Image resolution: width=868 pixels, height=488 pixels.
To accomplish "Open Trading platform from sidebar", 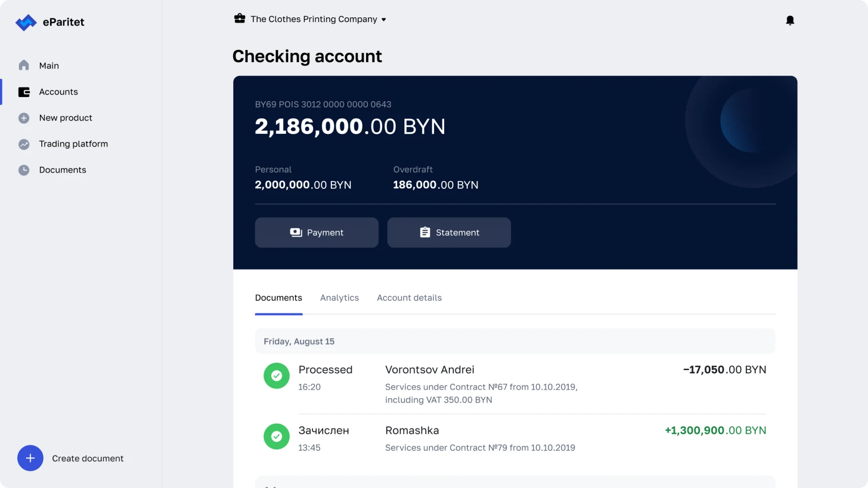I will pyautogui.click(x=74, y=144).
